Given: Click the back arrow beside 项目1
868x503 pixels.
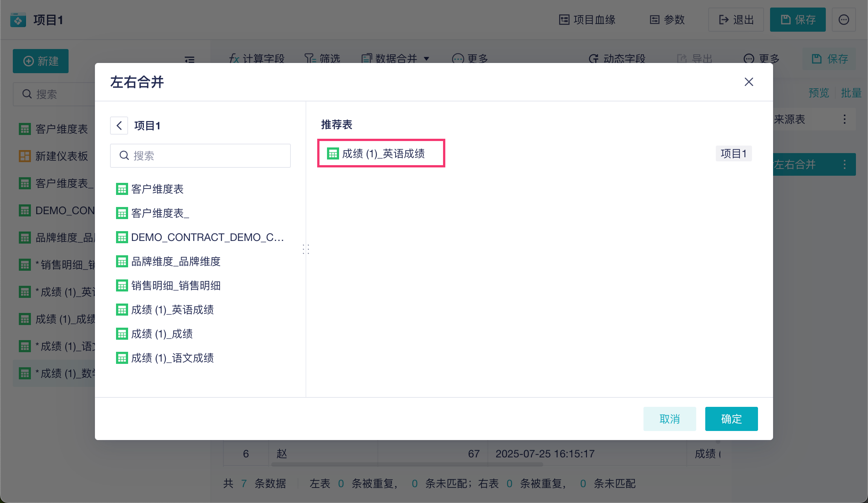Looking at the screenshot, I should click(119, 126).
